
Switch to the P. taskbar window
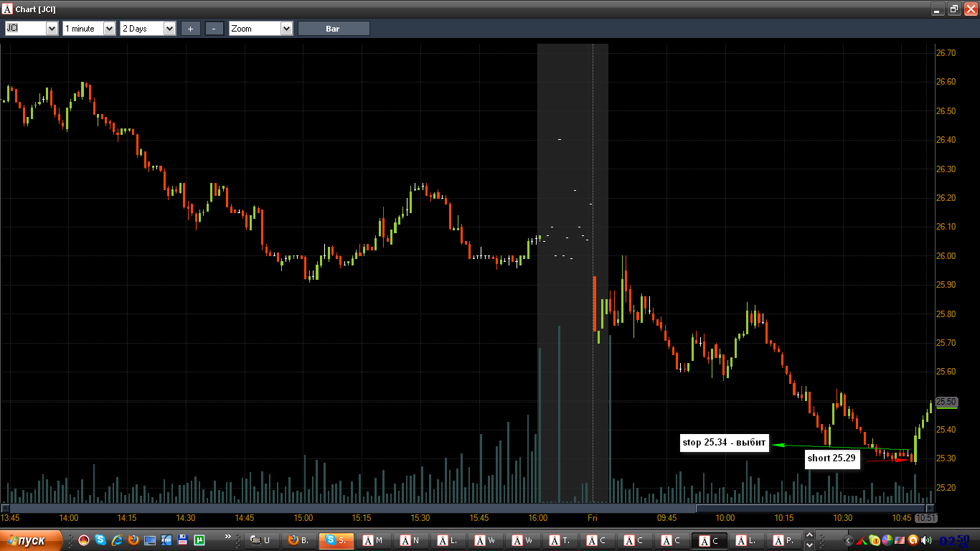pos(784,540)
